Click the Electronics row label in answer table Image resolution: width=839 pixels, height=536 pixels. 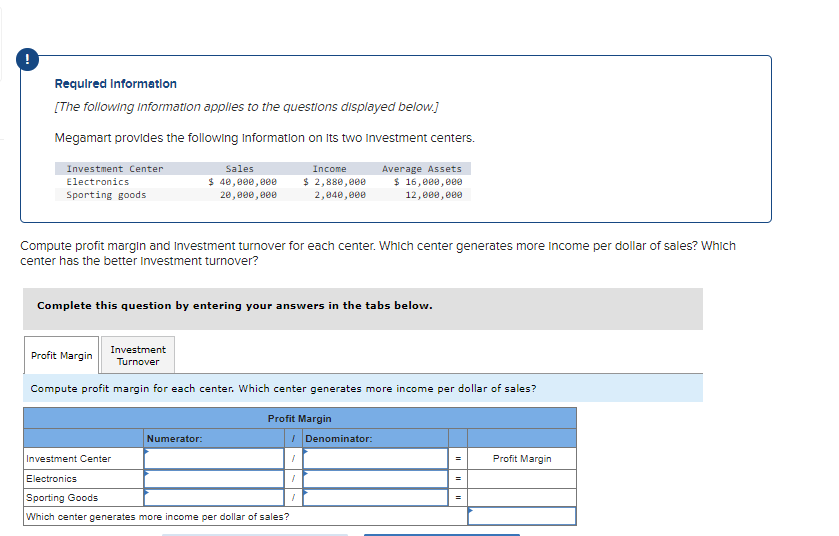pyautogui.click(x=51, y=479)
